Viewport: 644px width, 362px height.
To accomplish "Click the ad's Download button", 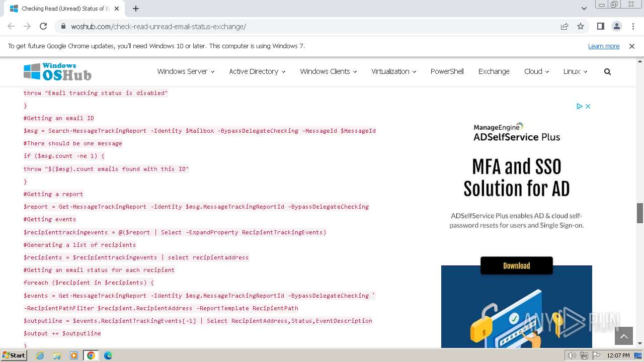I will pyautogui.click(x=517, y=265).
